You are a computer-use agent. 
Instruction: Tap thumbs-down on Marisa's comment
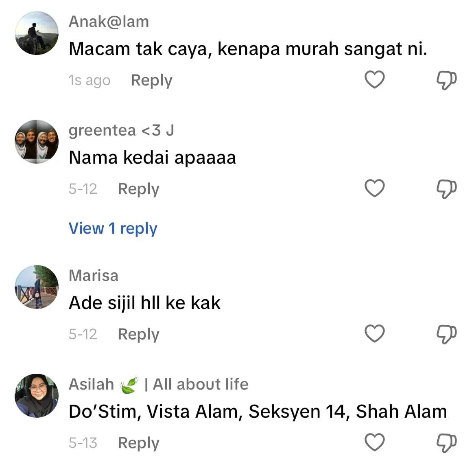coord(446,334)
